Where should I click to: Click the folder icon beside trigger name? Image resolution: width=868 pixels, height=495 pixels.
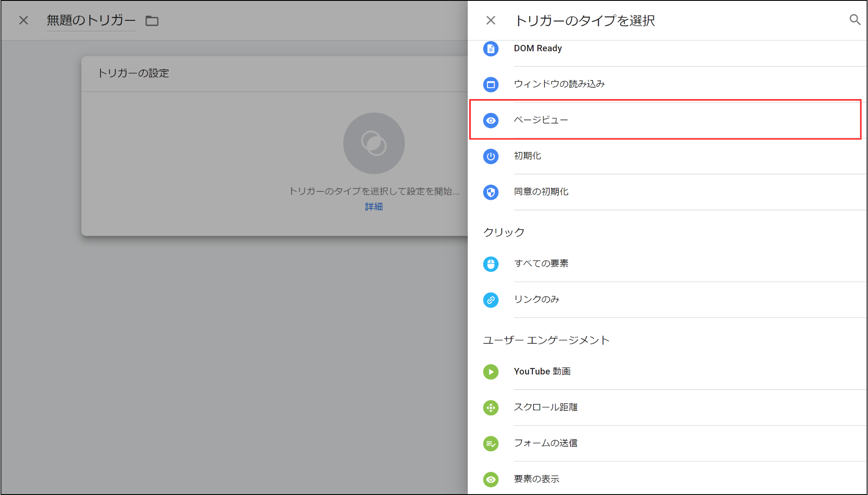pyautogui.click(x=152, y=21)
